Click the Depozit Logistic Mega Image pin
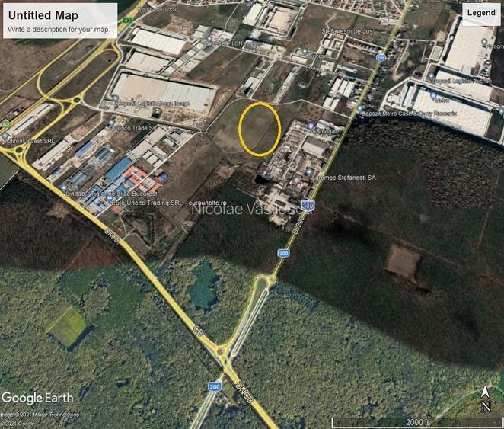The height and width of the screenshot is (429, 504). pyautogui.click(x=116, y=98)
